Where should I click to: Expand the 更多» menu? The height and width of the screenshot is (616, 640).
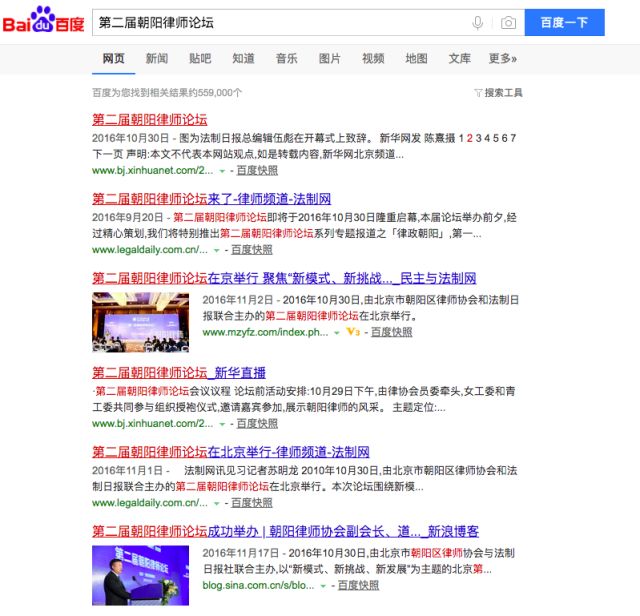(503, 58)
